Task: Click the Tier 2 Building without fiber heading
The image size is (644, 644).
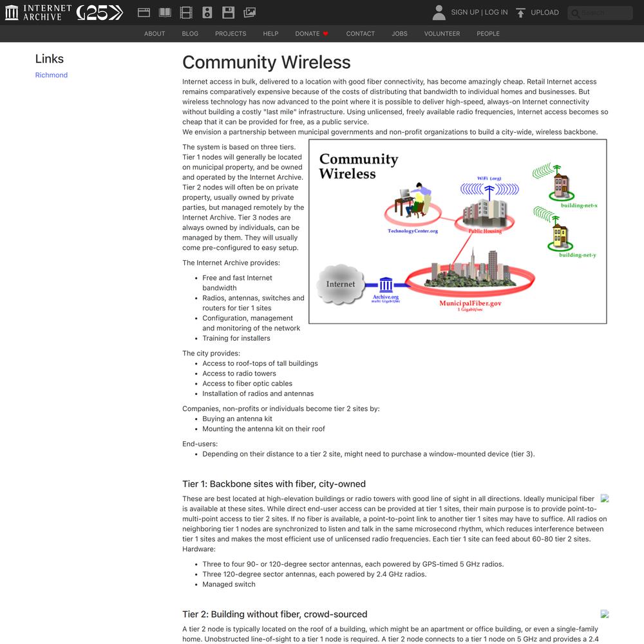Action: coord(275,614)
